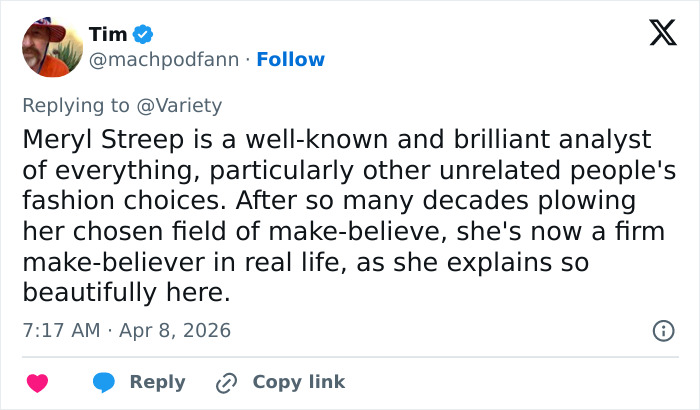Click the reply speech bubble icon
This screenshot has height=410, width=700.
tap(104, 383)
